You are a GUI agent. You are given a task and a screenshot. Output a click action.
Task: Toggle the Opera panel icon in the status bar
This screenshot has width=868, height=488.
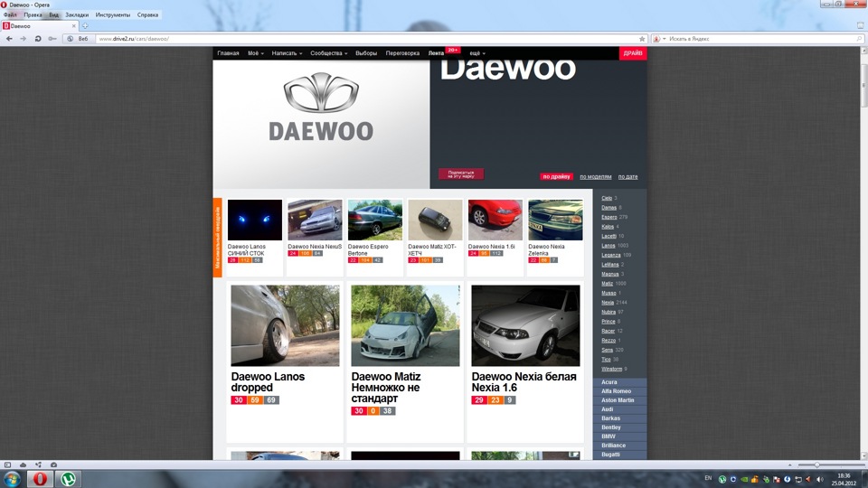click(x=8, y=465)
